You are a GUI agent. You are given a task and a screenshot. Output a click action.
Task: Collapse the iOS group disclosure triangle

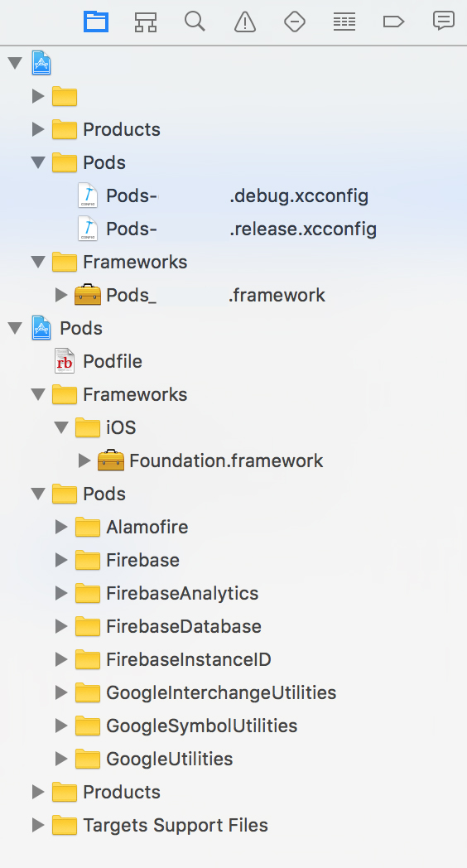(x=61, y=428)
